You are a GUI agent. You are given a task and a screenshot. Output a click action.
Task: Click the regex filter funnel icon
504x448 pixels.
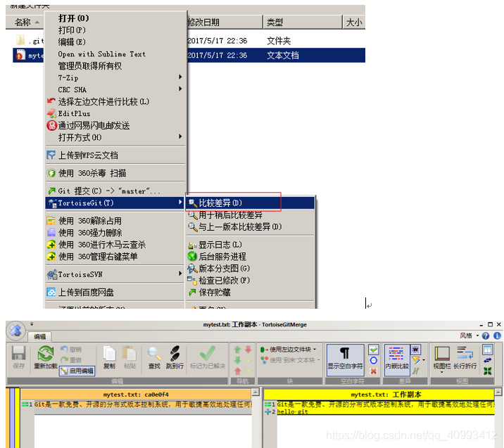pos(415,360)
